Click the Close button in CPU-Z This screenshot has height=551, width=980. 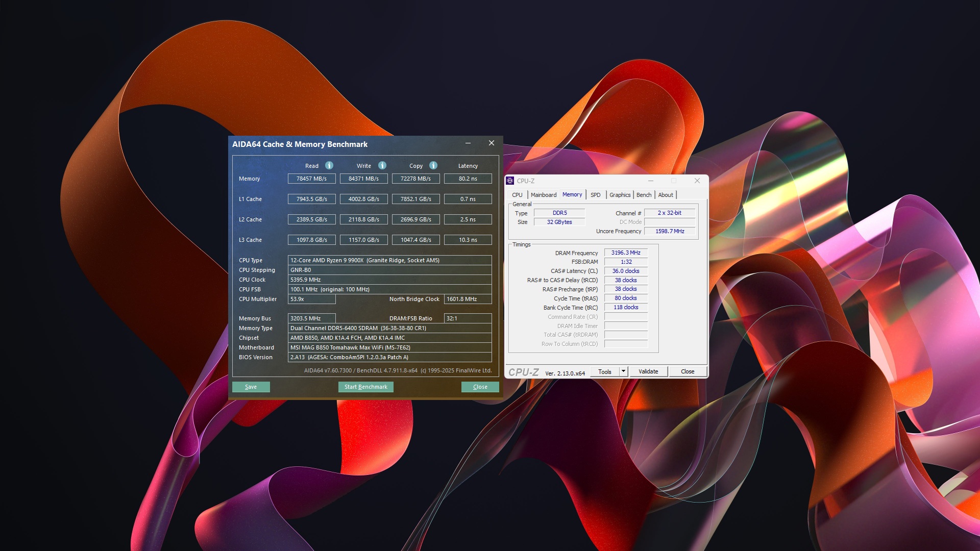688,371
